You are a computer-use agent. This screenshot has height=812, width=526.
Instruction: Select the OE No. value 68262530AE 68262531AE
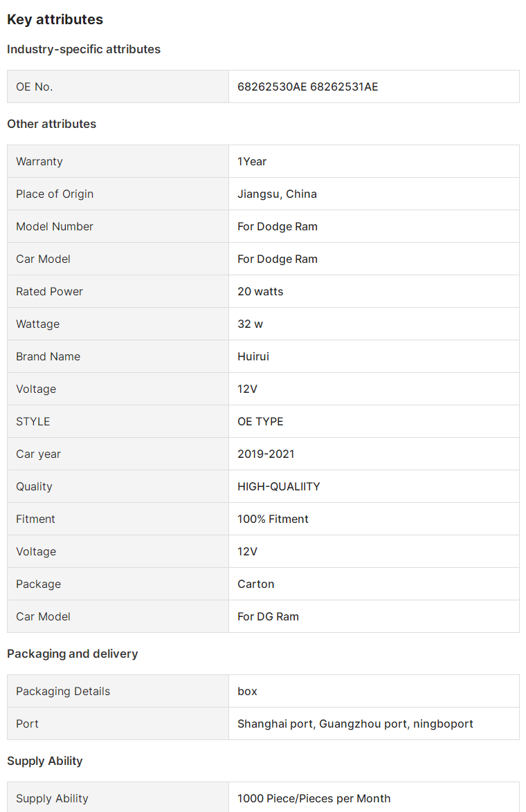tap(307, 86)
